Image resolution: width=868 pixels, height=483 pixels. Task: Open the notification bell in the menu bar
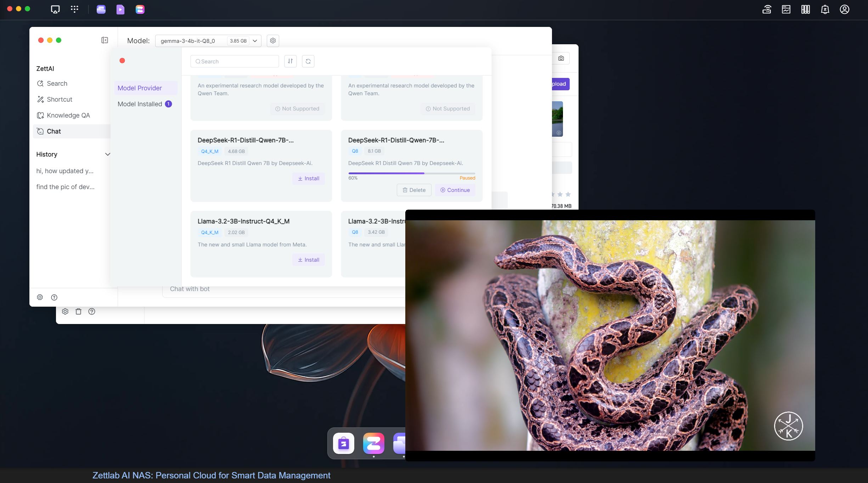825,9
